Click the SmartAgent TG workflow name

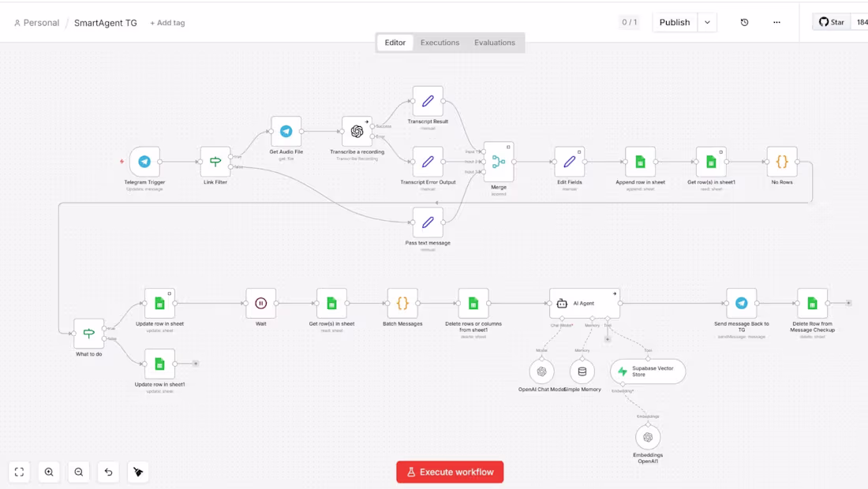pos(105,23)
